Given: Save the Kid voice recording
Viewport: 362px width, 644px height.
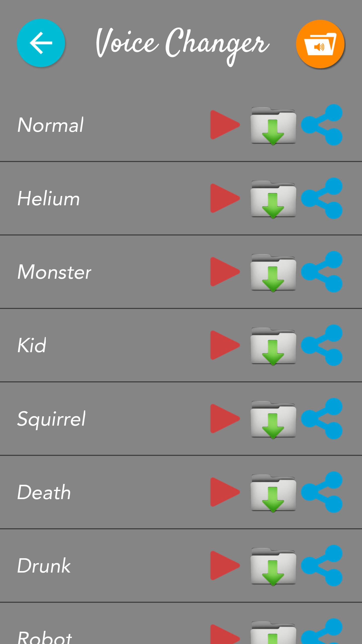Looking at the screenshot, I should [273, 346].
